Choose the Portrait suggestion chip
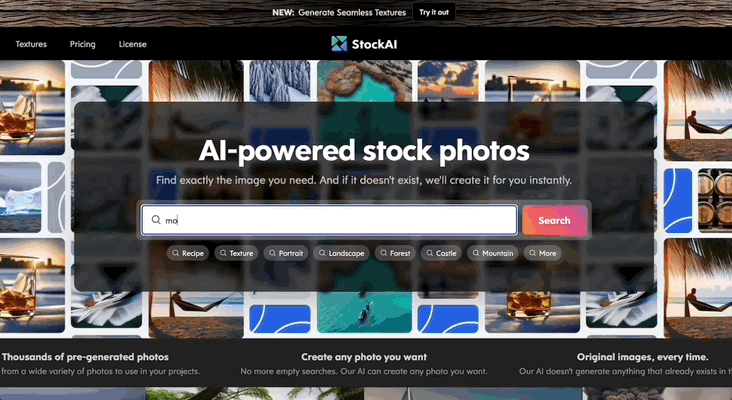This screenshot has height=400, width=732. pyautogui.click(x=286, y=253)
